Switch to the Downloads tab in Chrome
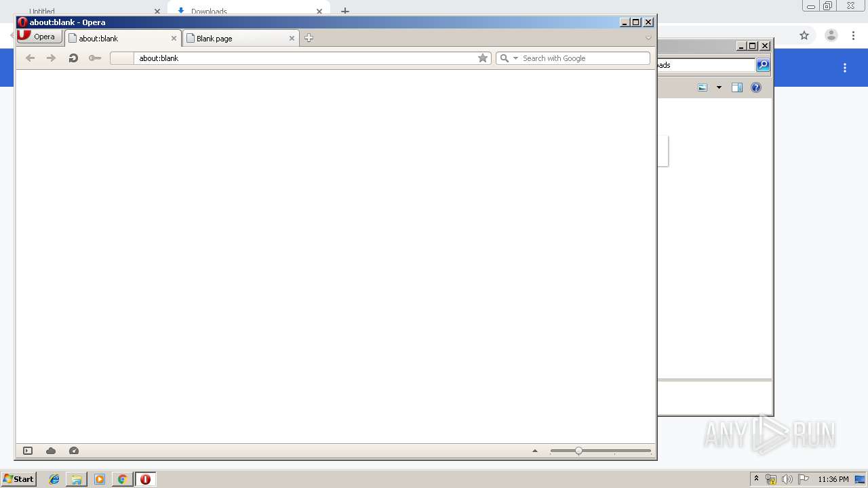The height and width of the screenshot is (488, 868). [x=248, y=9]
